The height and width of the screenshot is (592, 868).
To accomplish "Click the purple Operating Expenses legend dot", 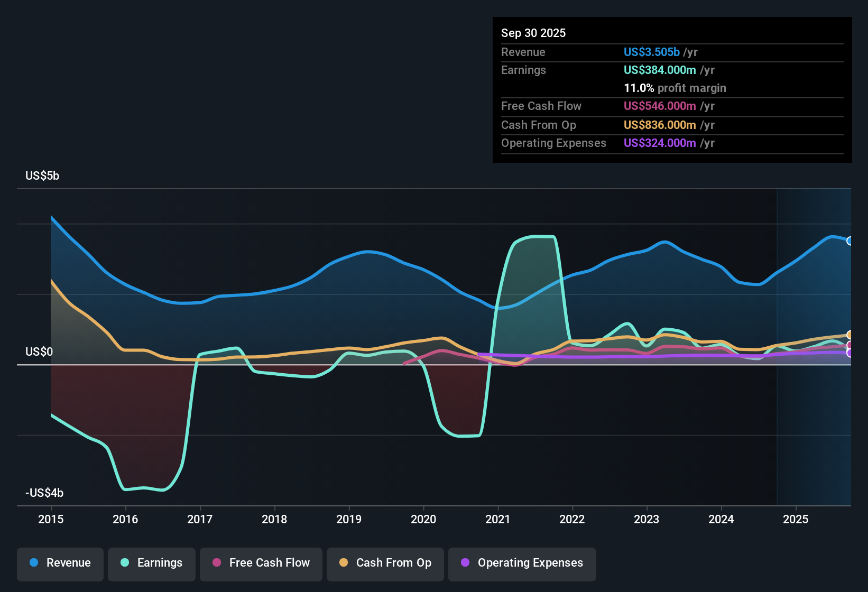I will [465, 563].
